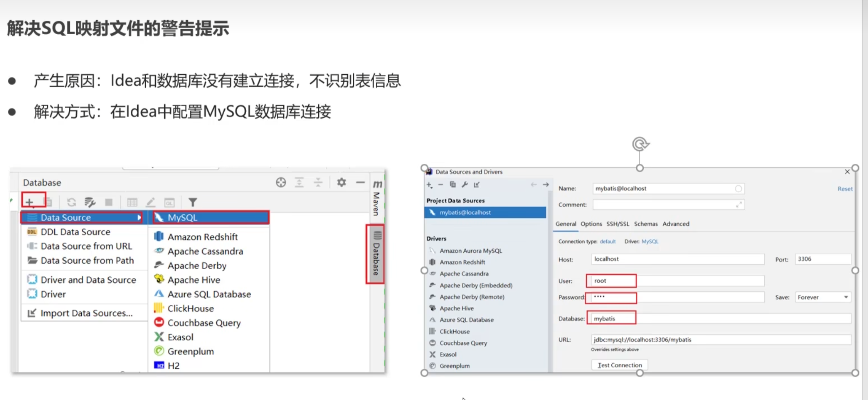Click the expand all icon in Database header
The width and height of the screenshot is (868, 400).
[299, 182]
